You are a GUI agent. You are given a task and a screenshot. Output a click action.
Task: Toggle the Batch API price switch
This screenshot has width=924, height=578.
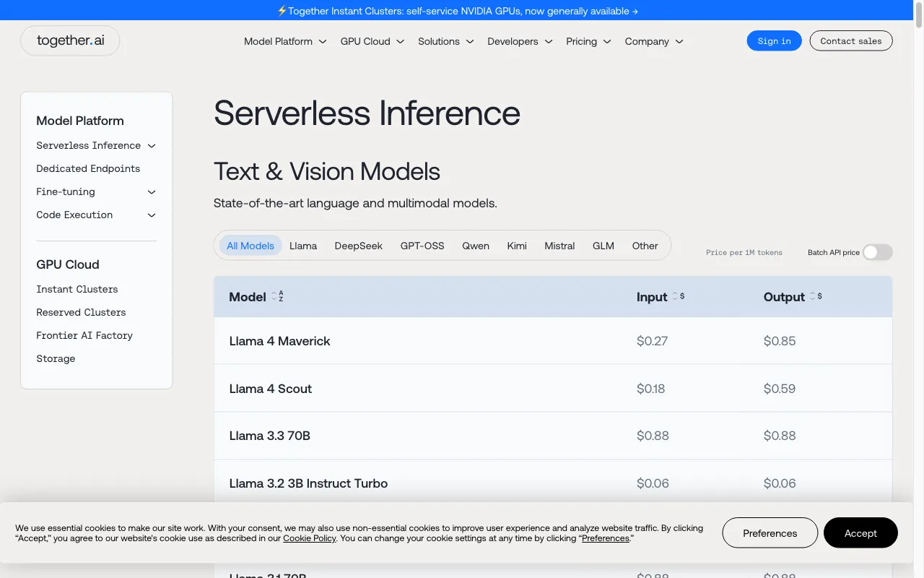[878, 252]
